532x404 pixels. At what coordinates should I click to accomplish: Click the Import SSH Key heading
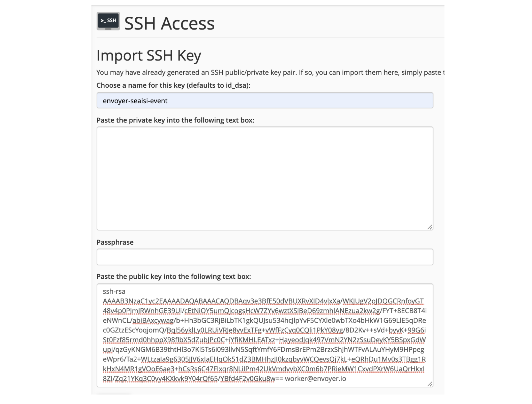point(149,55)
